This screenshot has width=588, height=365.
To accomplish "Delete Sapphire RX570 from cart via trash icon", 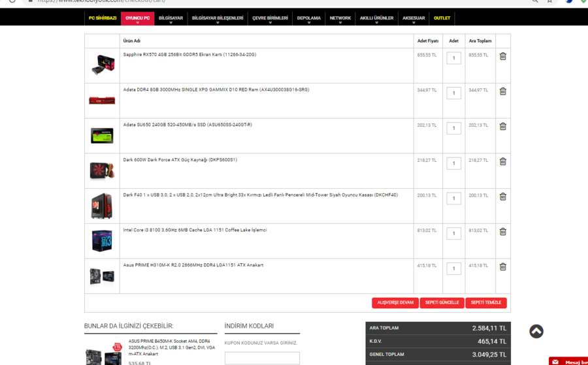I will pos(503,56).
